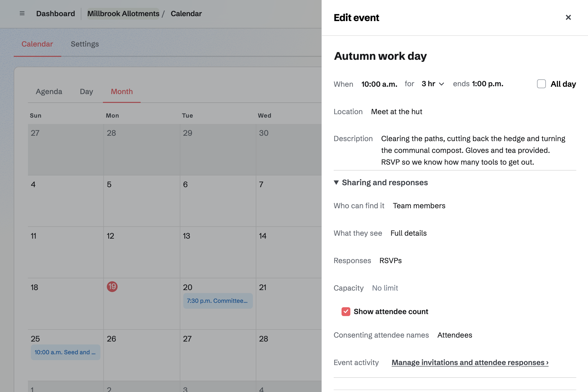This screenshot has height=392, width=588.
Task: Open 10:00 a.m. Seed and event
Action: pyautogui.click(x=65, y=352)
